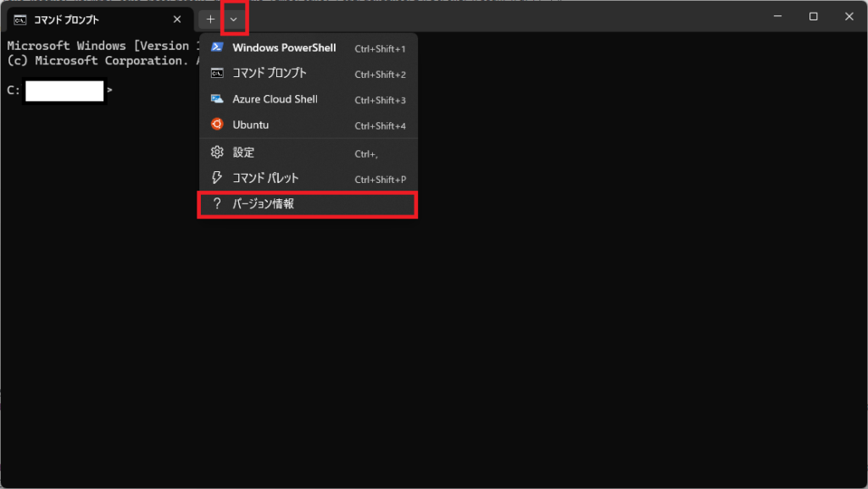Click the question mark icon beside バージョン情報
Image resolution: width=868 pixels, height=489 pixels.
tap(217, 203)
